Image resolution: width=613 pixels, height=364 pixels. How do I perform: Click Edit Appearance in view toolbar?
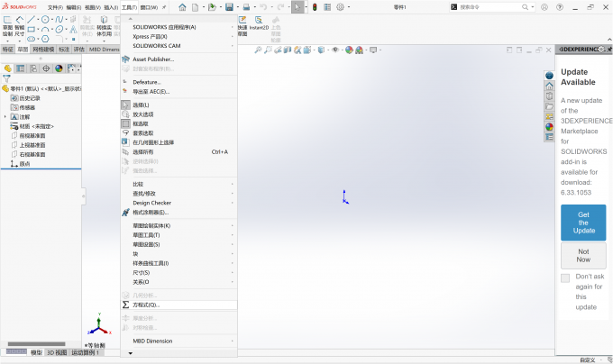349,50
